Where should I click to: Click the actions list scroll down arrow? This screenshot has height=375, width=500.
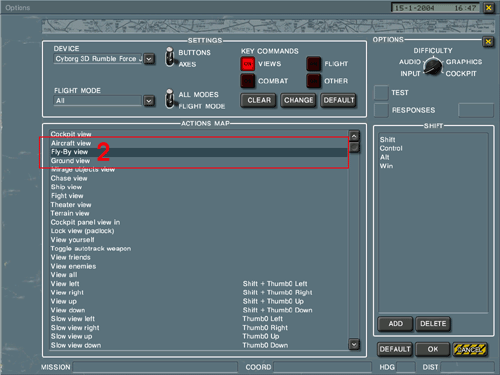(x=354, y=344)
